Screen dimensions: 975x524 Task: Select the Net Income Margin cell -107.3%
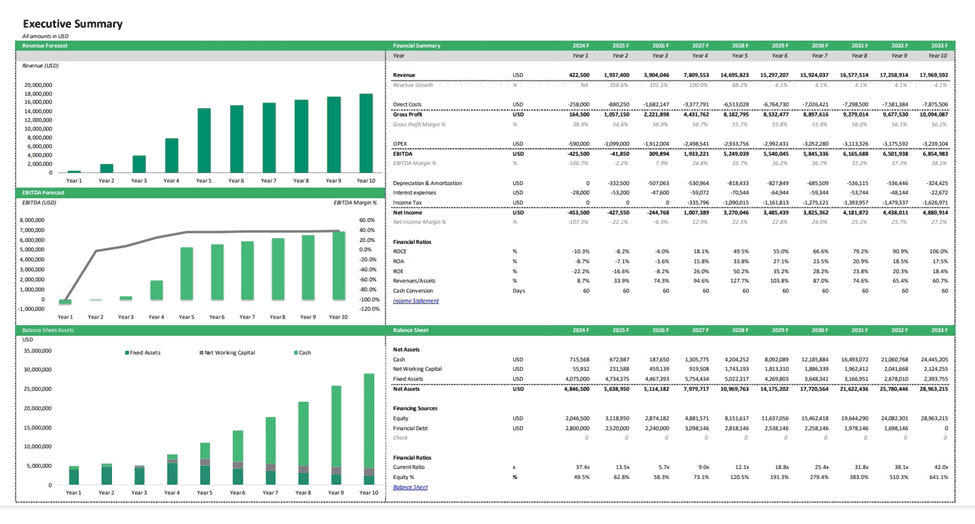click(579, 222)
